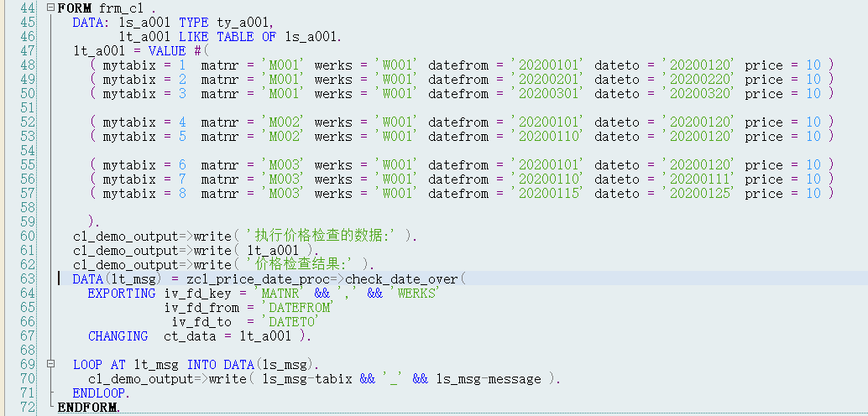Click the ENDLOOP keyword
This screenshot has width=868, height=416.
tap(102, 393)
